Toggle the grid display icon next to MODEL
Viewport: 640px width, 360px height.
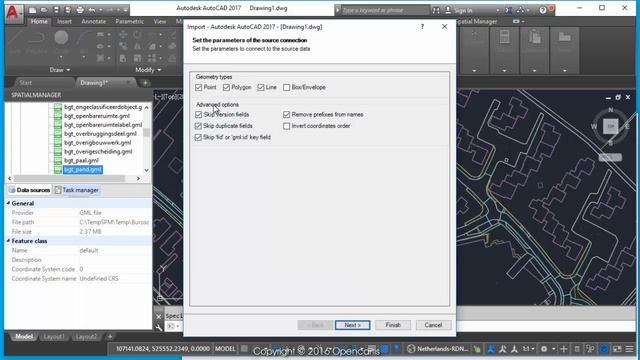[x=244, y=349]
